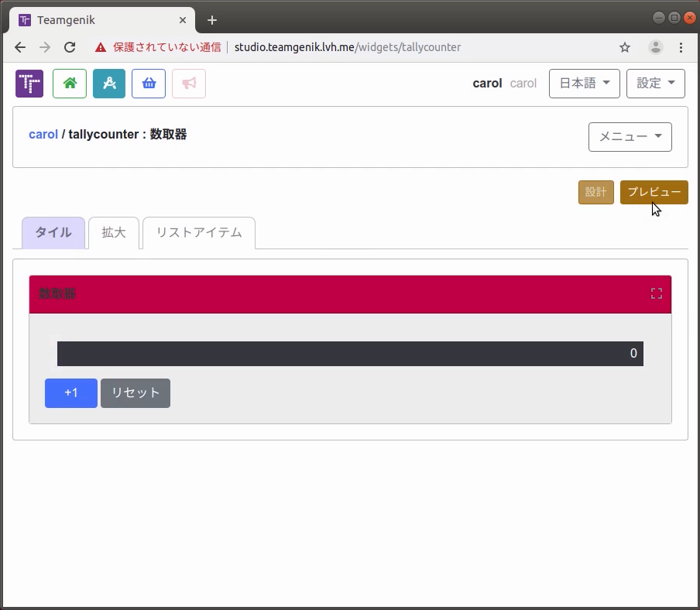Expand the widget using the fullscreen icon
The width and height of the screenshot is (700, 610).
[x=657, y=293]
